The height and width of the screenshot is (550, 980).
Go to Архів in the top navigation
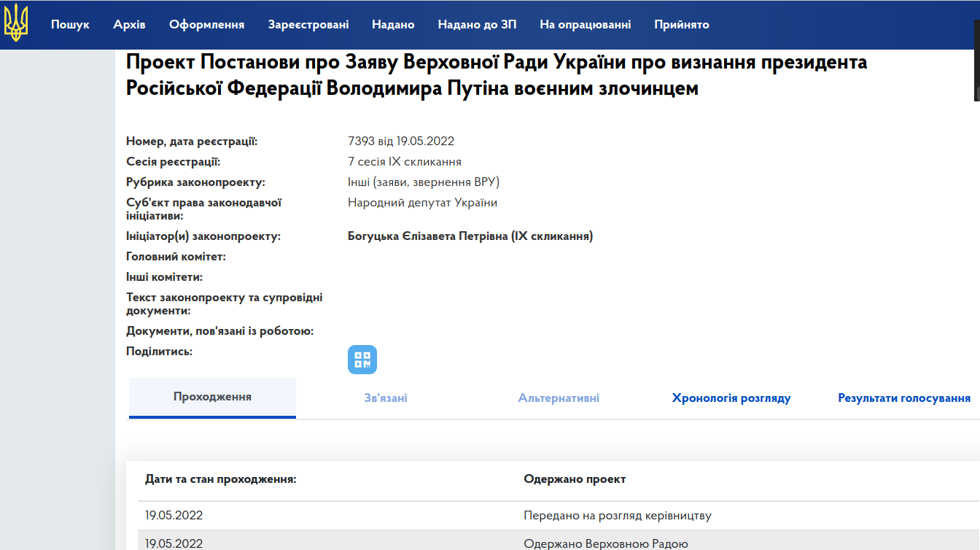[129, 25]
